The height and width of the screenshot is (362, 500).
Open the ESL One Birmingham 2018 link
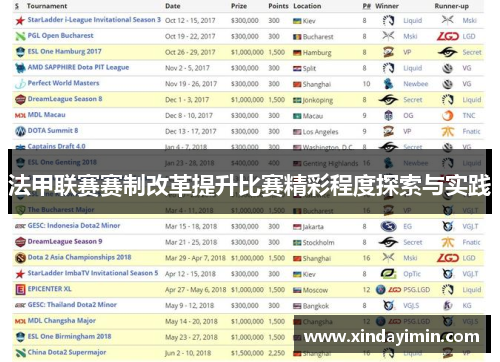tap(69, 336)
